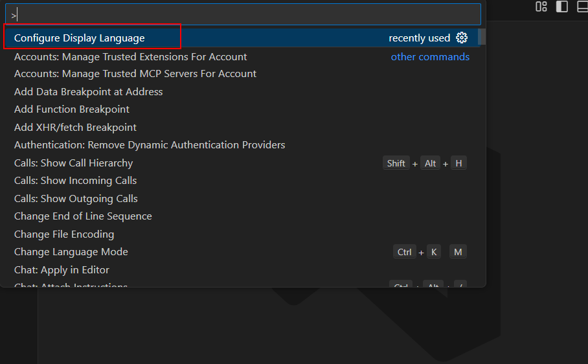The width and height of the screenshot is (588, 364).
Task: Toggle the primary side bar icon
Action: pyautogui.click(x=562, y=7)
